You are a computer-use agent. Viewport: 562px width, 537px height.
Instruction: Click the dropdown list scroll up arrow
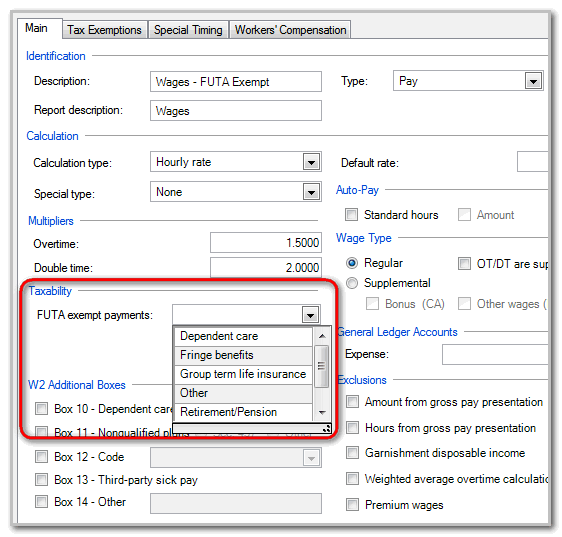click(x=322, y=336)
